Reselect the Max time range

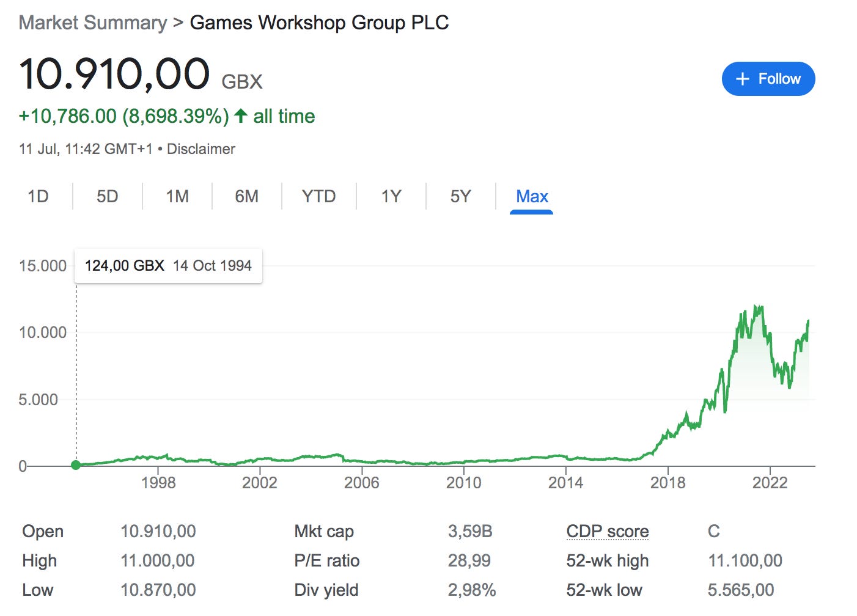(x=531, y=196)
